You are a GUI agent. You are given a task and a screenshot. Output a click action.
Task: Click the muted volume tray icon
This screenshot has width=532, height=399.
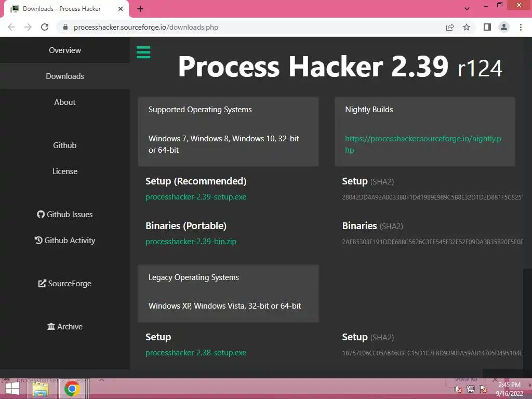pyautogui.click(x=458, y=389)
